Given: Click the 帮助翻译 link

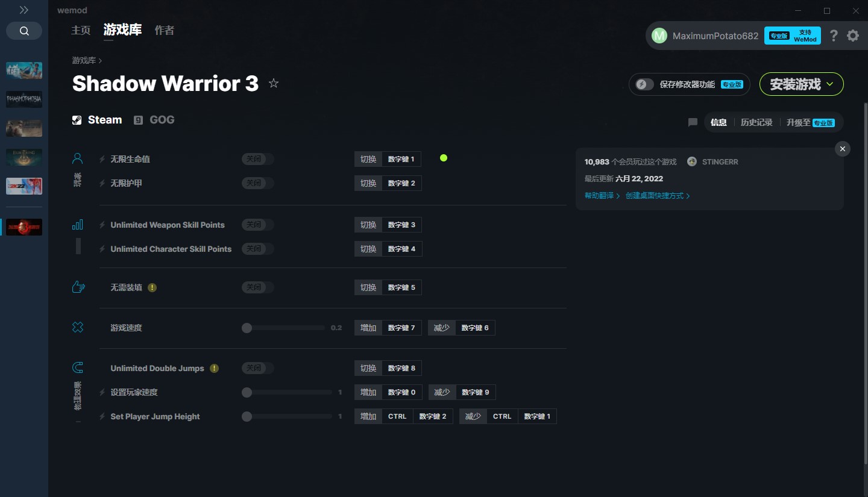Looking at the screenshot, I should [x=602, y=196].
